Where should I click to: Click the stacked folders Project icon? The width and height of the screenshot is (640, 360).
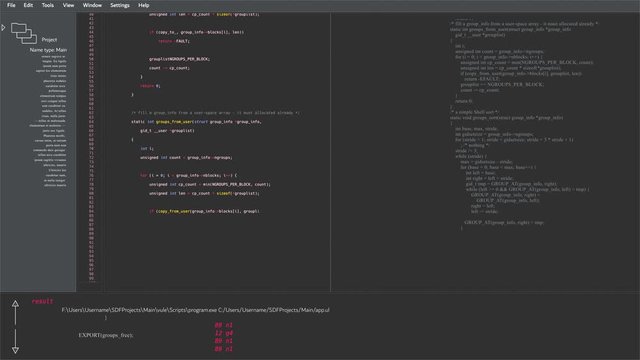point(24,33)
